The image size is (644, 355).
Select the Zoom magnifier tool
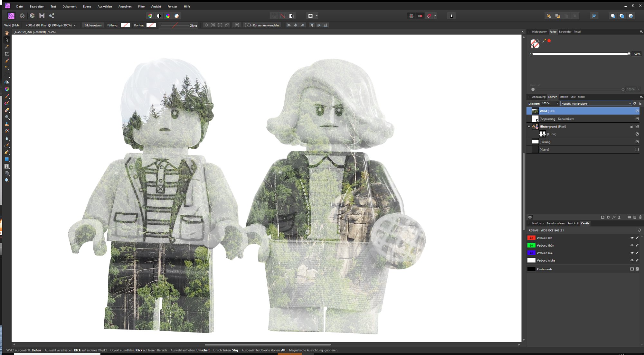point(7,181)
